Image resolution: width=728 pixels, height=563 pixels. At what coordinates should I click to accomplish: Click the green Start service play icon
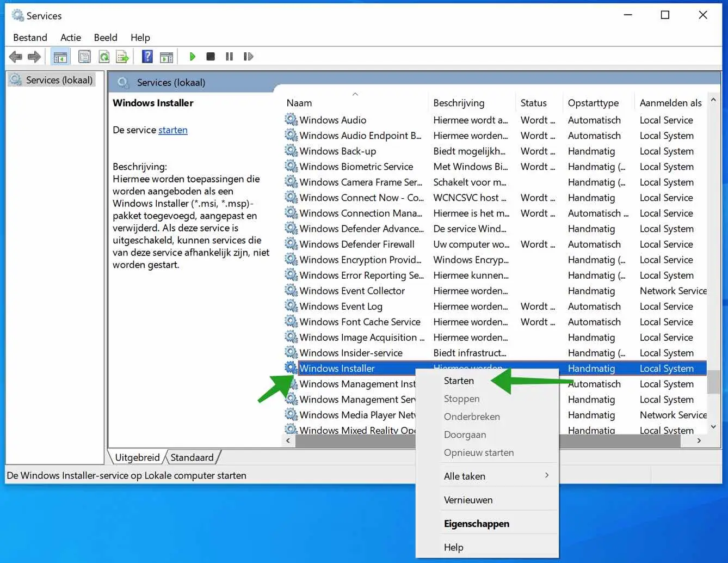coord(192,57)
